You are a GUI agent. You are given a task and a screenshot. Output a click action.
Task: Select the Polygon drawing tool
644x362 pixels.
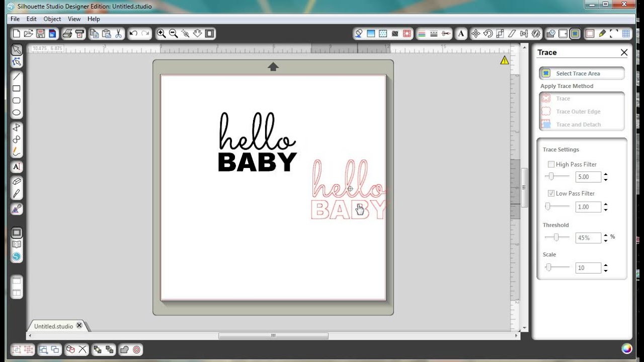pos(17,127)
